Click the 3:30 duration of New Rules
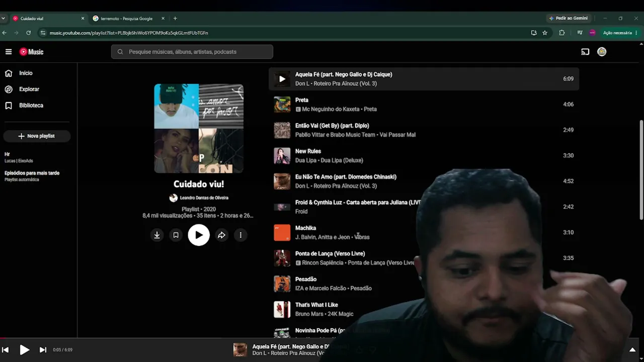This screenshot has width=644, height=362. 568,156
